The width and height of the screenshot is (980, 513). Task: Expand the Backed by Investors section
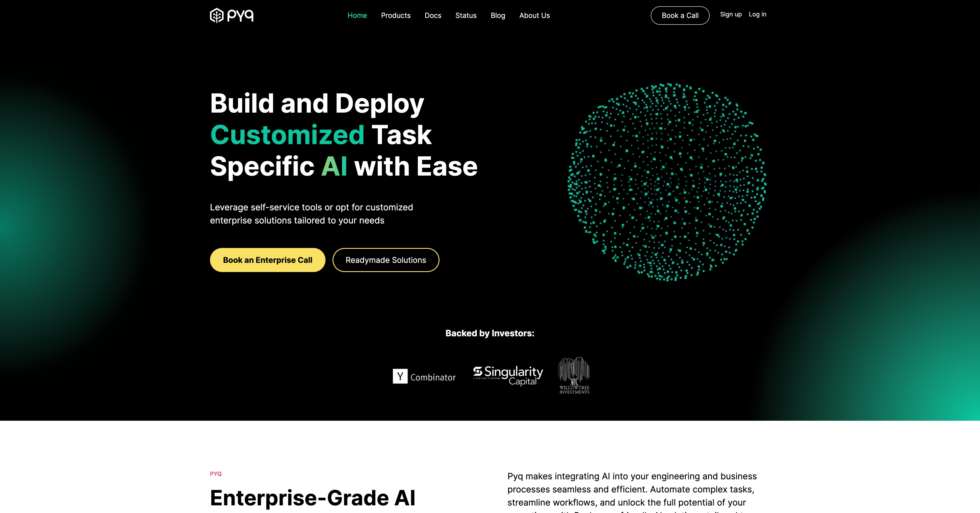[490, 333]
